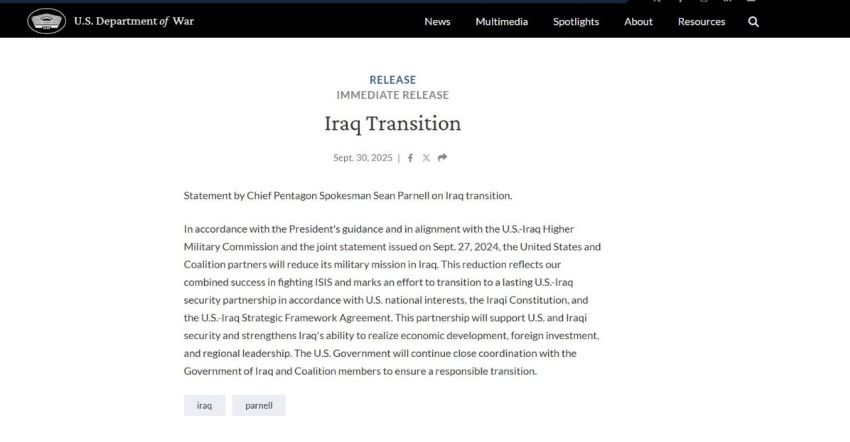Viewport: 850px width, 442px height.
Task: Expand the Resources navigation item
Action: 702,22
